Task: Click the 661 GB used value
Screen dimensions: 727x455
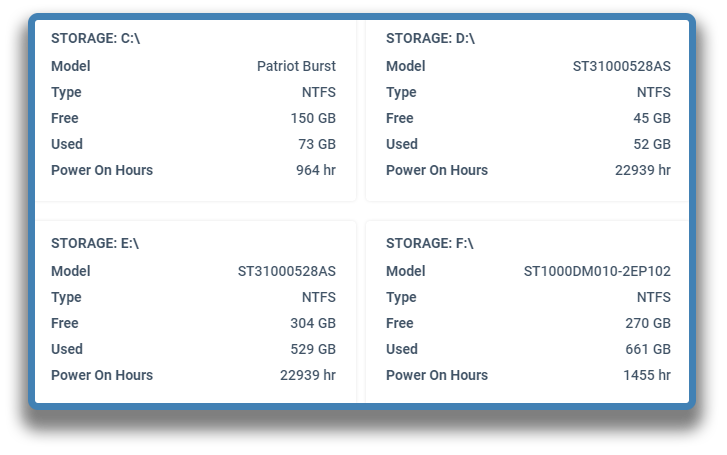Action: (x=648, y=349)
